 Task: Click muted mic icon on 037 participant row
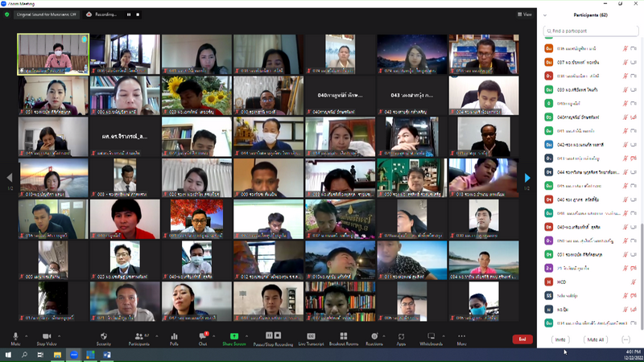pyautogui.click(x=625, y=63)
